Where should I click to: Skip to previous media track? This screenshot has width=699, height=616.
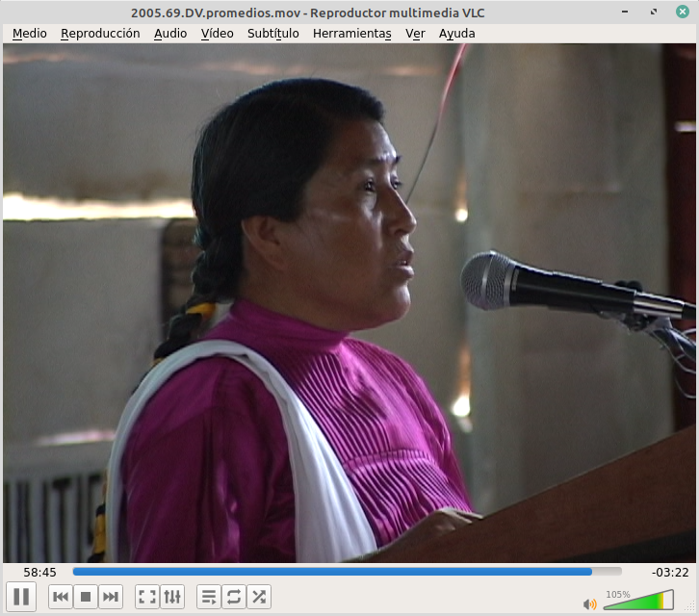(61, 597)
